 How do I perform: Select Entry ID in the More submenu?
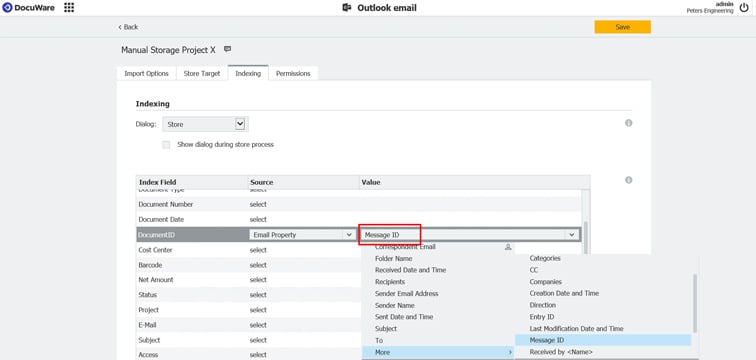coord(541,317)
